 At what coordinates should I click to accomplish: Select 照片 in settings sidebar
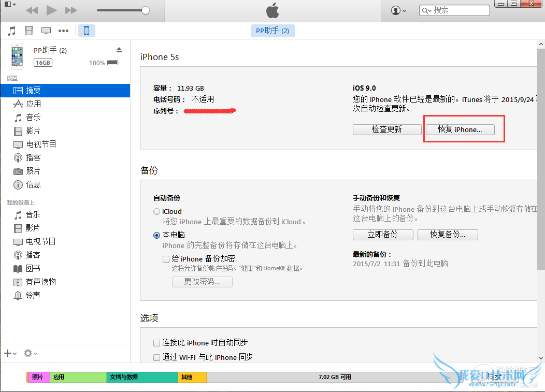pos(65,171)
